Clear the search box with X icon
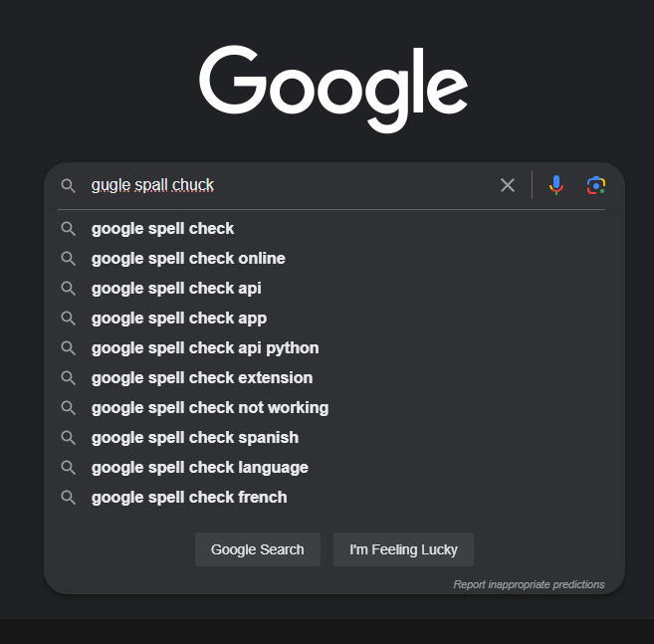The height and width of the screenshot is (644, 654). (x=508, y=185)
